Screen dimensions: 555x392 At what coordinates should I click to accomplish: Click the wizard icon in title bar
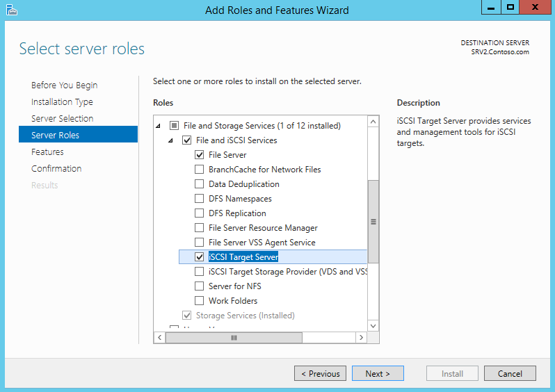[x=10, y=10]
